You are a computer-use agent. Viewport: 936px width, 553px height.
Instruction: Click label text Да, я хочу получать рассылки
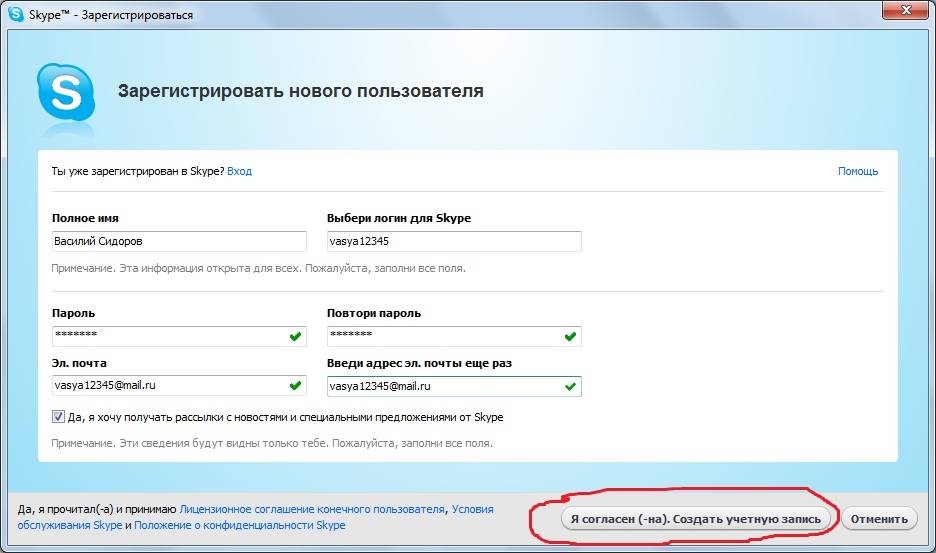285,417
